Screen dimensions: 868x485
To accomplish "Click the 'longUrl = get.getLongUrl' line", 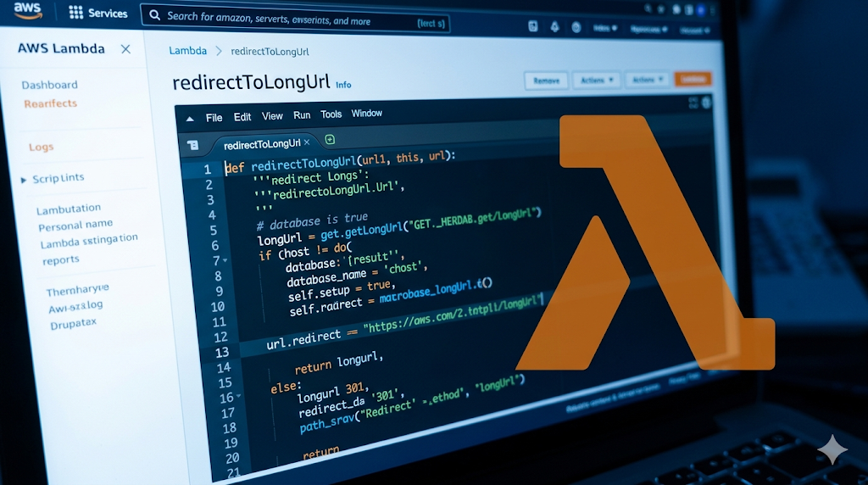I will click(399, 226).
